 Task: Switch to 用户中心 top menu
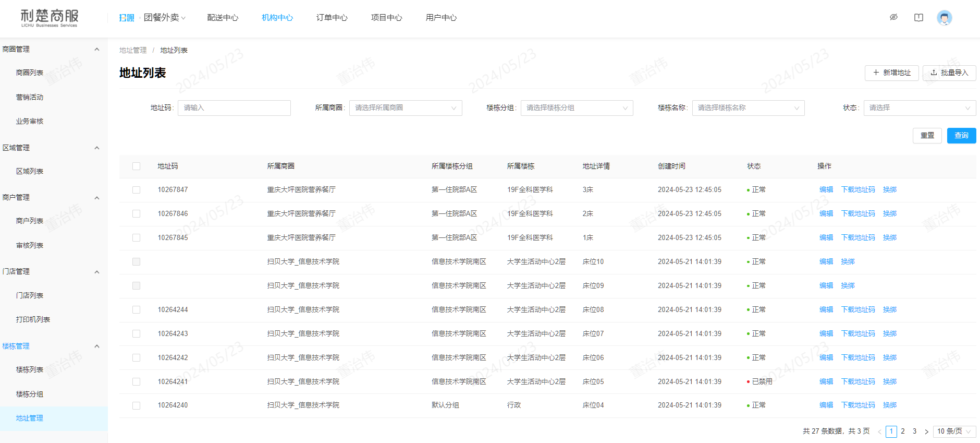tap(441, 18)
